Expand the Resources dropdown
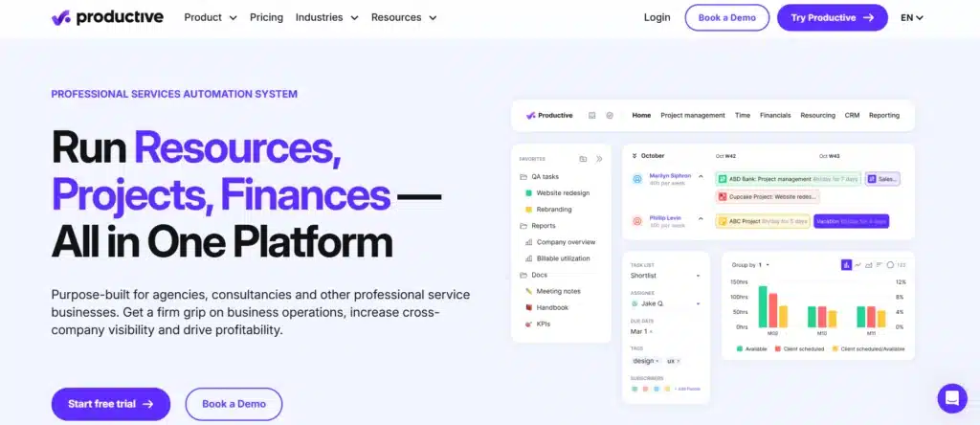 point(404,17)
